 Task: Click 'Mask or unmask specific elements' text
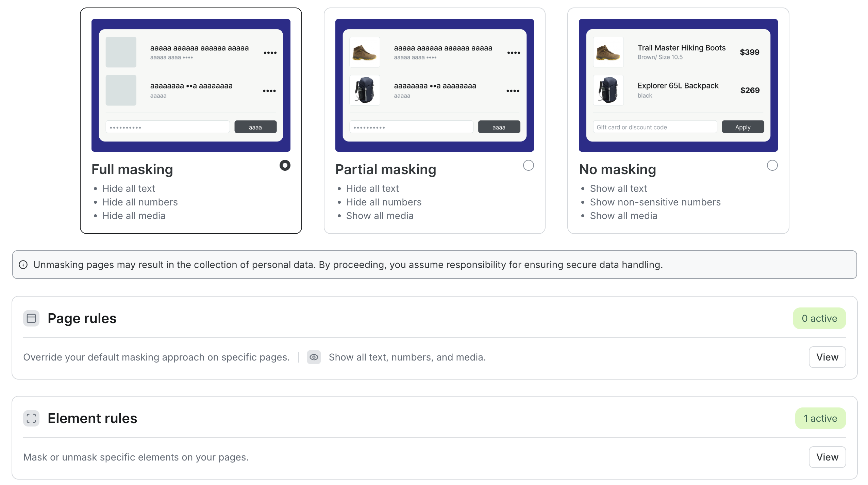coord(136,457)
